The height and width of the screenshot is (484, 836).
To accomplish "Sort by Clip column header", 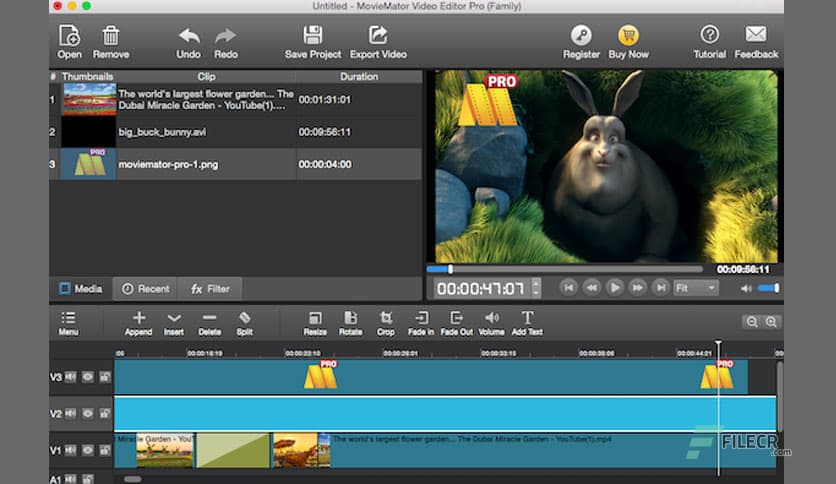I will click(x=206, y=77).
